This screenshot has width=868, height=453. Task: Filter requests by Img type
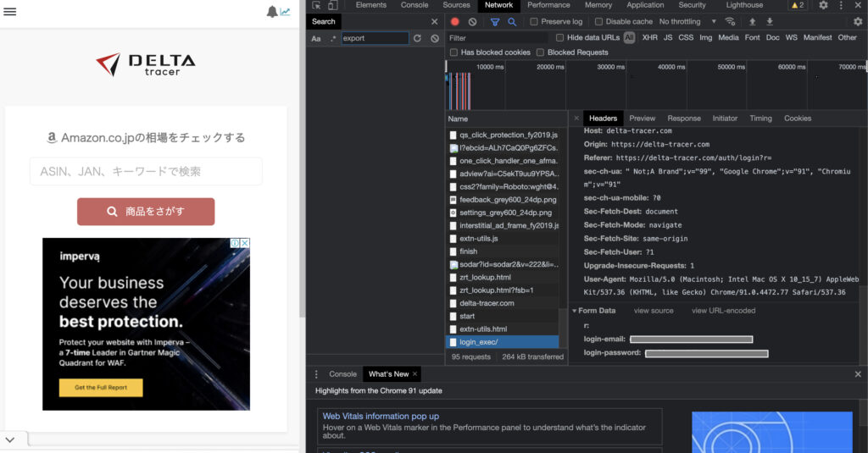(x=706, y=37)
